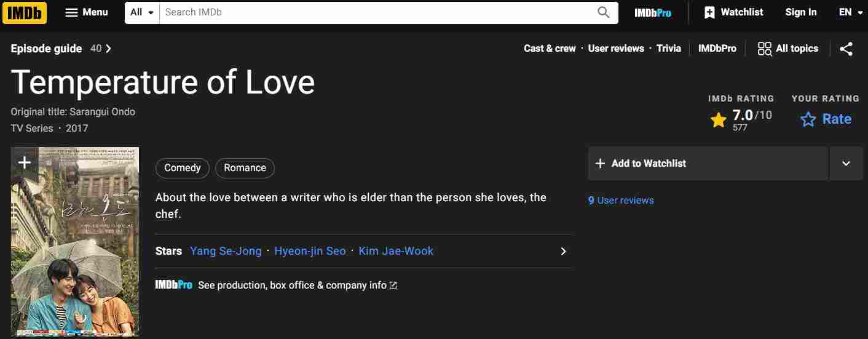Click Sign In
Image resolution: width=868 pixels, height=339 pixels.
801,12
